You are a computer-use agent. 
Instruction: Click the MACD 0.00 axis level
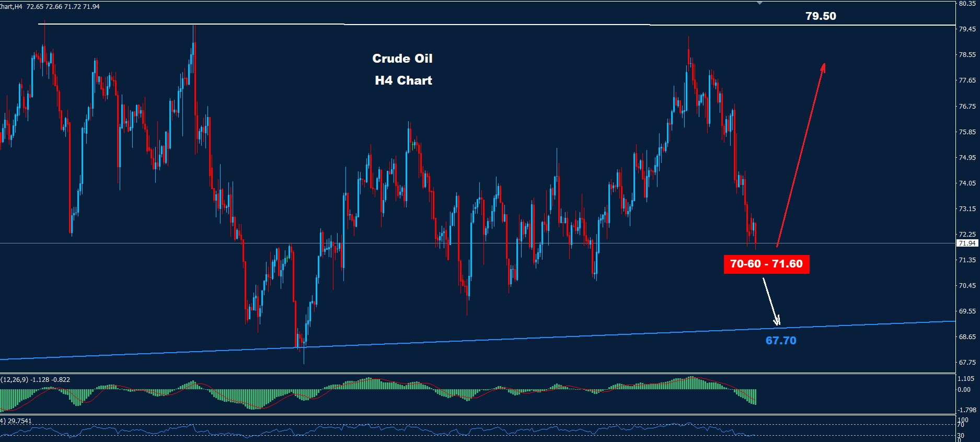pyautogui.click(x=964, y=389)
